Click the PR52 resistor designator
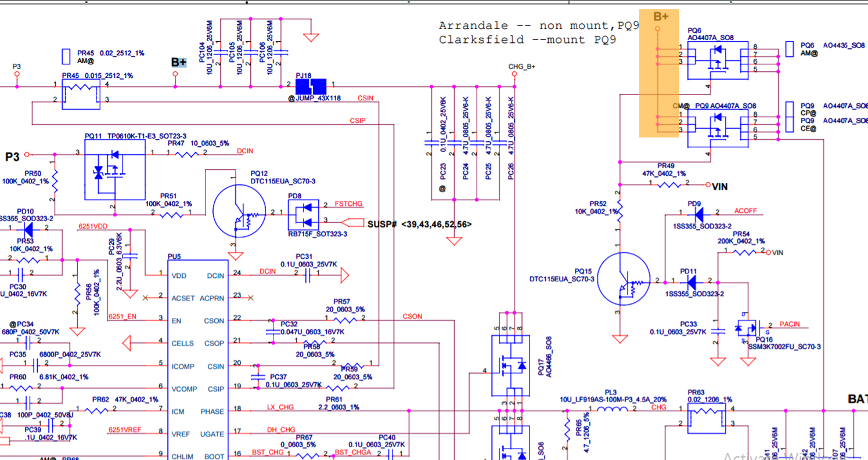868x460 pixels. [598, 204]
